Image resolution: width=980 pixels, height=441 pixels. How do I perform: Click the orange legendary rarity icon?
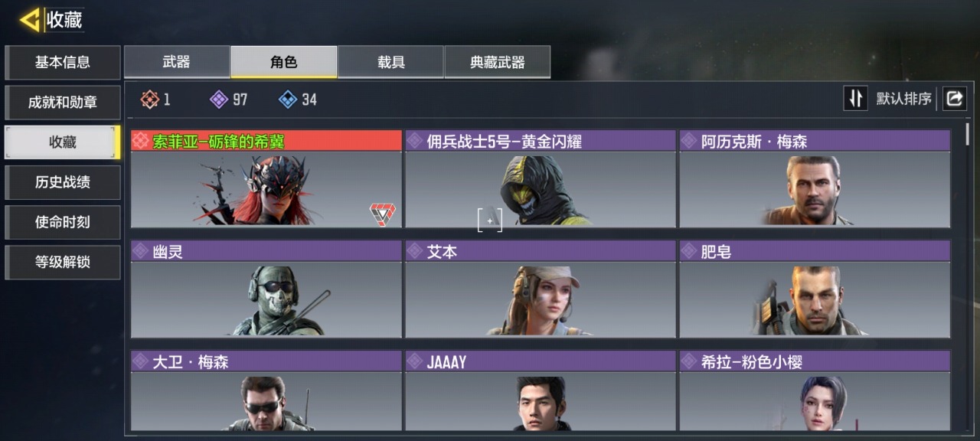click(150, 100)
